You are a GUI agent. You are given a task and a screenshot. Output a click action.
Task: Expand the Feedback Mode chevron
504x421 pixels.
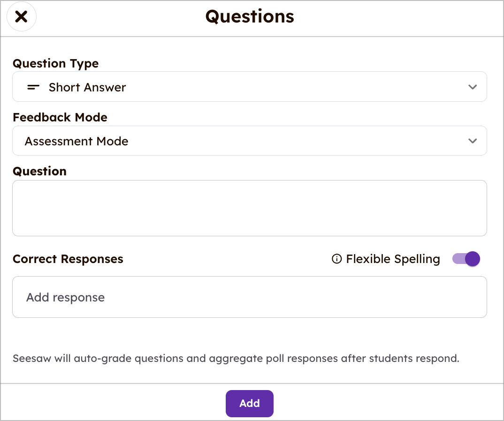[x=472, y=141]
